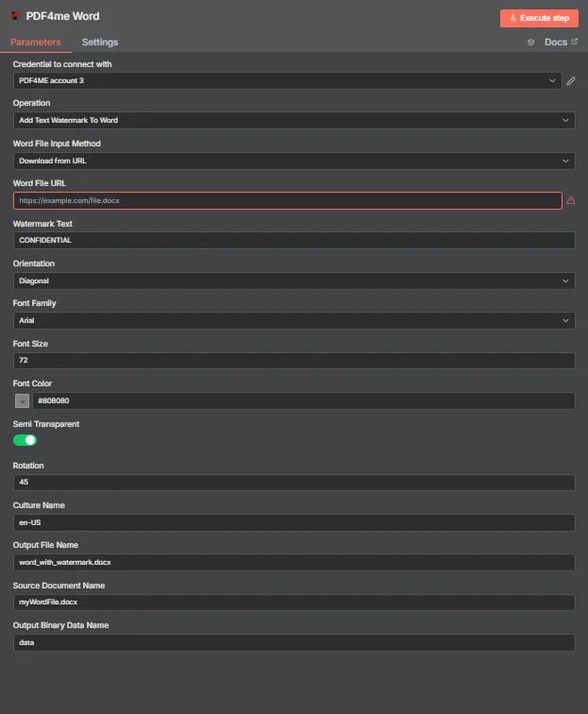Open the Docs link
588x714 pixels.
[556, 42]
